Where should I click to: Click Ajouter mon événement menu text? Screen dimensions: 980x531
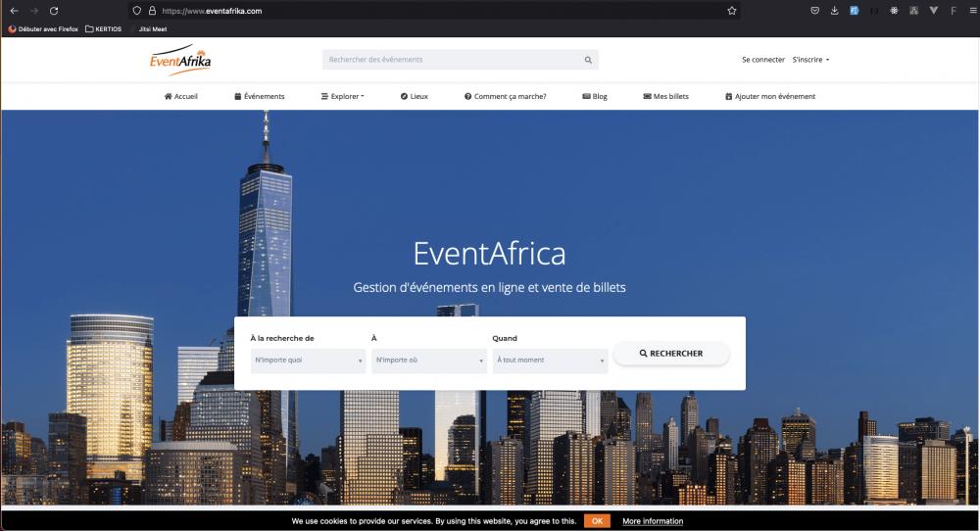pos(775,96)
